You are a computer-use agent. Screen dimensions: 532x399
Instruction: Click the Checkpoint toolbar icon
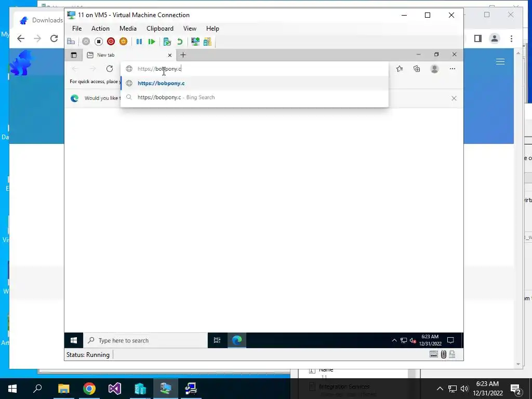pyautogui.click(x=167, y=42)
